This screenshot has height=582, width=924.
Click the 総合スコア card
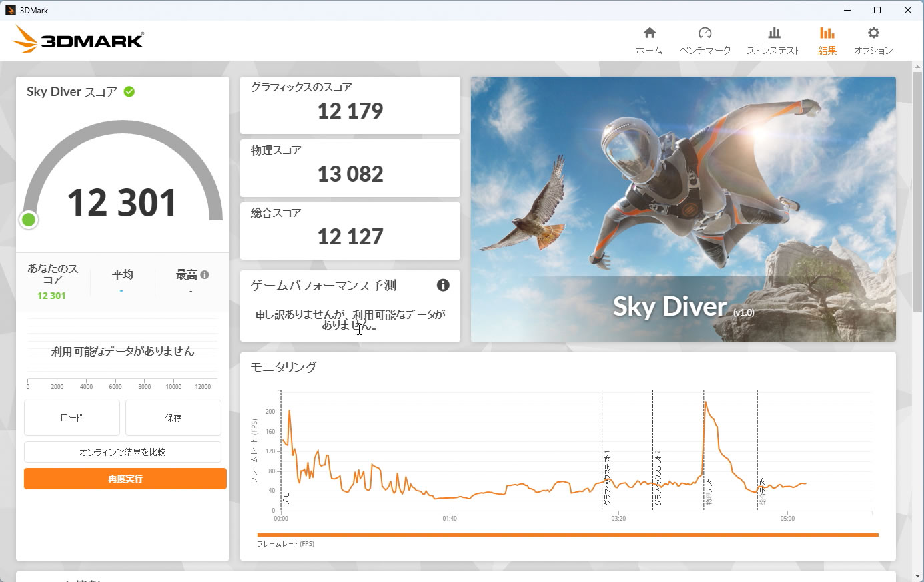point(350,230)
